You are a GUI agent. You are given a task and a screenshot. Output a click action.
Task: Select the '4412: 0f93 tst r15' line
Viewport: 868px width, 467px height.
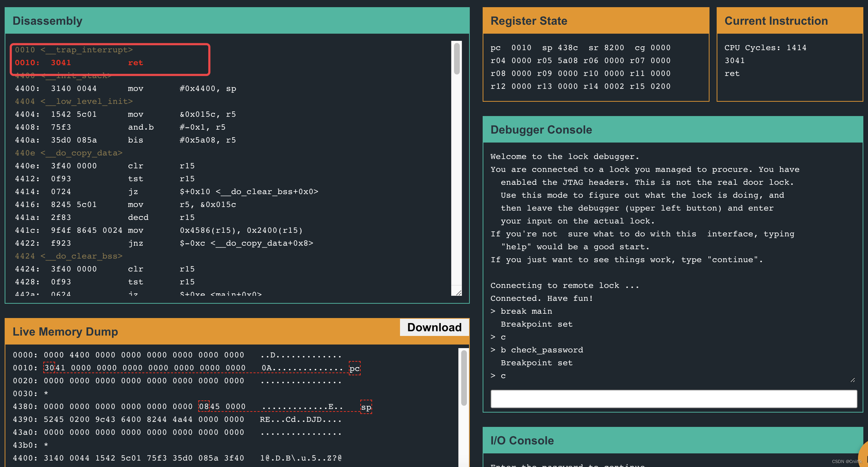(x=105, y=179)
